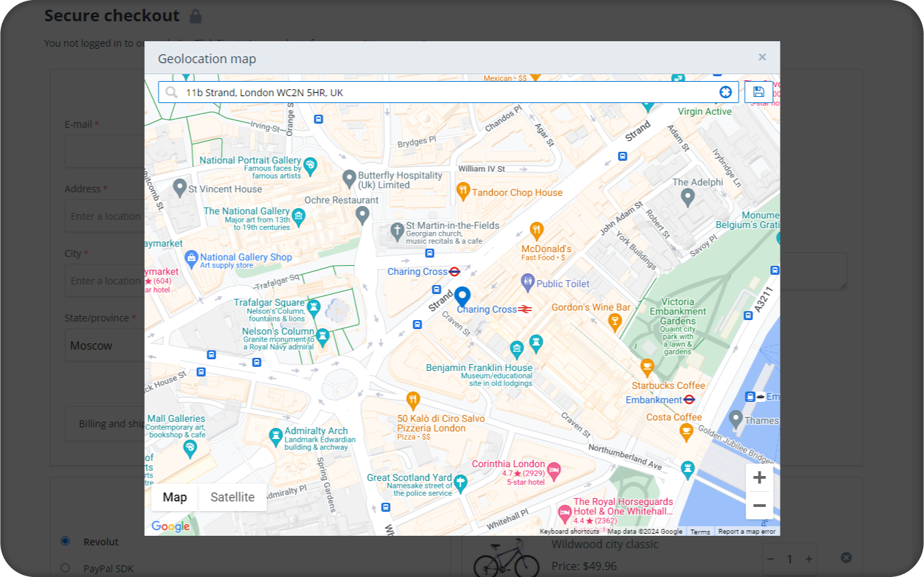Click National Gallery Shop marker icon
The width and height of the screenshot is (924, 577).
pos(192,259)
